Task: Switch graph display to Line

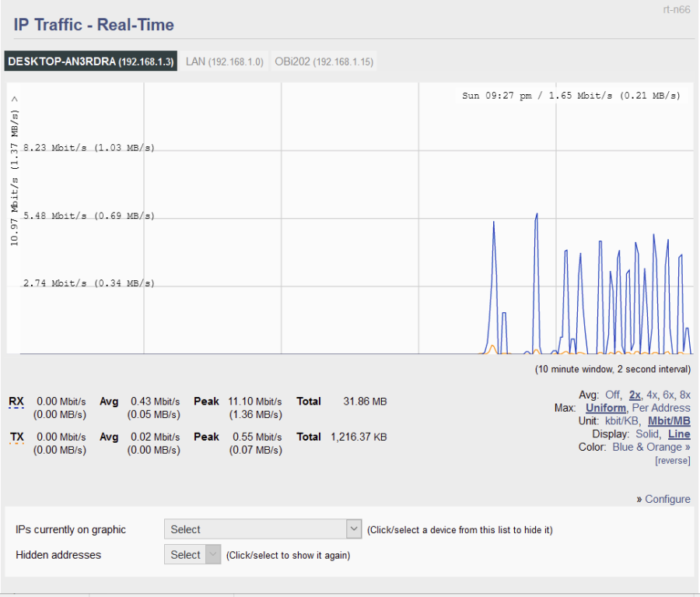Action: point(679,434)
